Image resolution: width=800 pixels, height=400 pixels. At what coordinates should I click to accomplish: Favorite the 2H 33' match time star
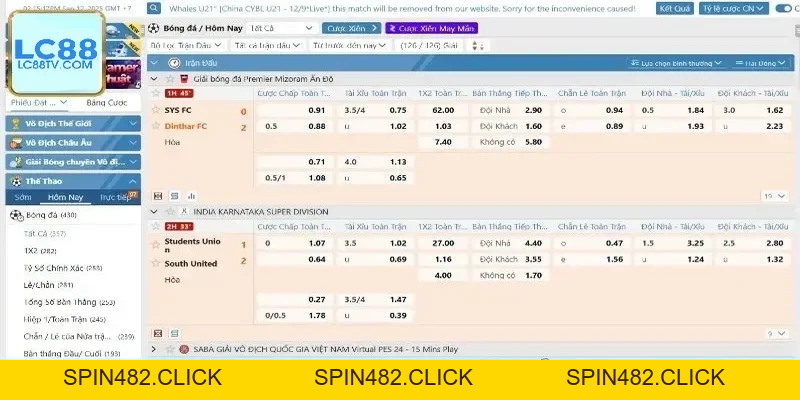pyautogui.click(x=156, y=226)
